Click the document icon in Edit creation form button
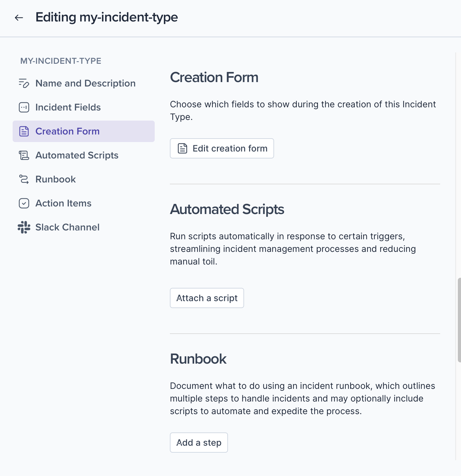 click(x=183, y=148)
